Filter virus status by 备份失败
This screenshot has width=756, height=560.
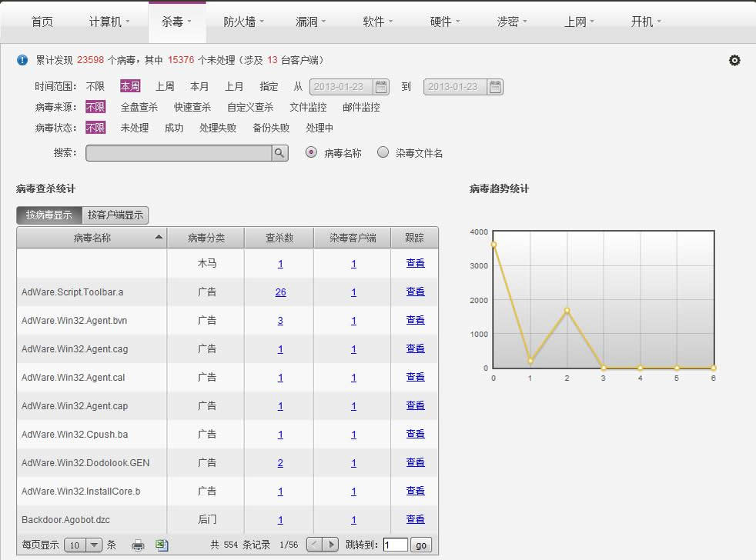(271, 128)
